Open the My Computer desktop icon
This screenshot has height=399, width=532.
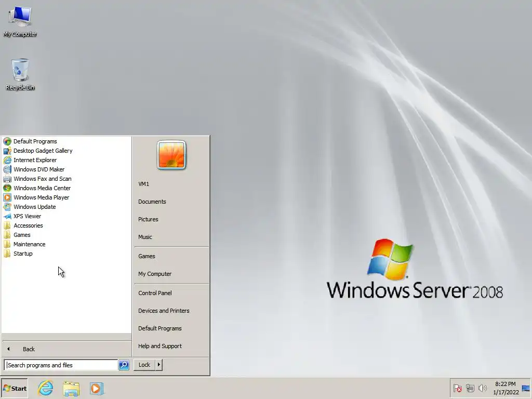(20, 21)
